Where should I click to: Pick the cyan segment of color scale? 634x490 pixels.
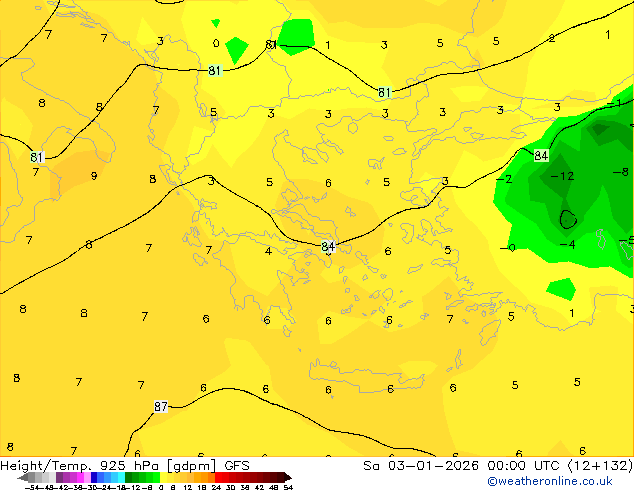121,477
